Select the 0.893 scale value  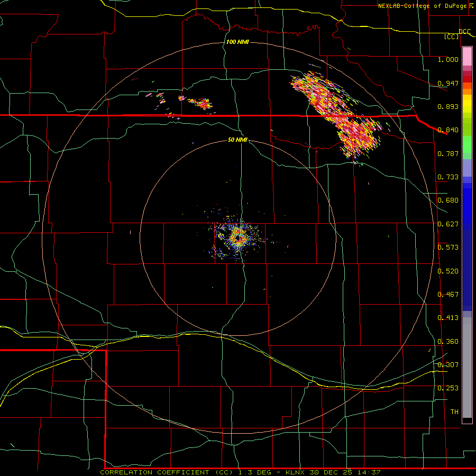(x=448, y=106)
